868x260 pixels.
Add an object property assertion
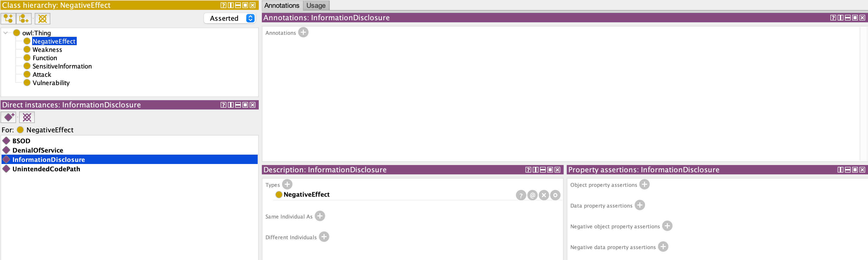coord(644,184)
